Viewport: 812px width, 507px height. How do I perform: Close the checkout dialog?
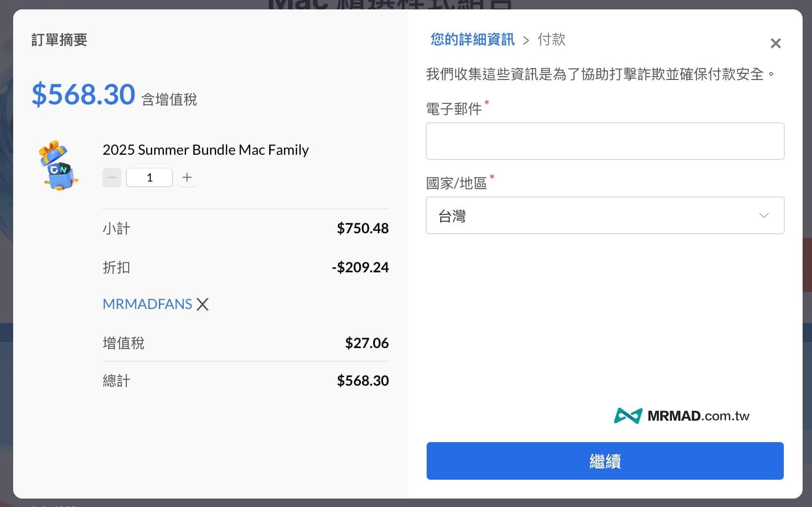[775, 43]
